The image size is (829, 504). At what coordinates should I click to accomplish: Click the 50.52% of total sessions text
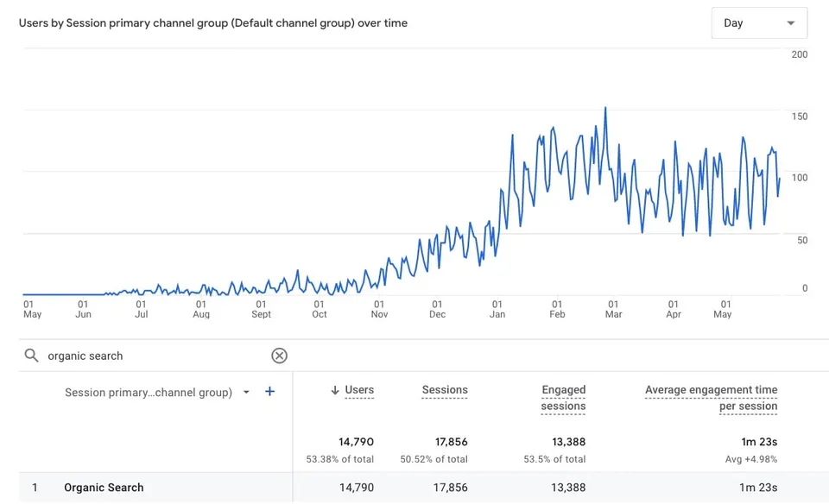[434, 459]
